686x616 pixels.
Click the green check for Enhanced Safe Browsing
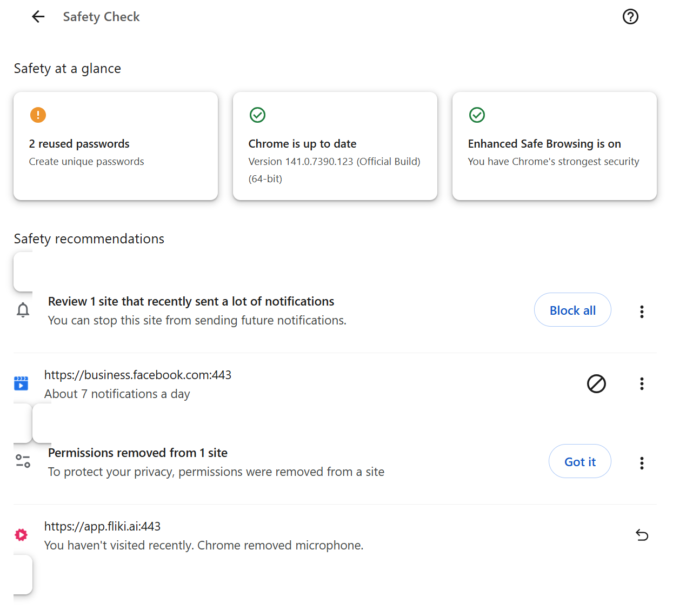pos(477,115)
